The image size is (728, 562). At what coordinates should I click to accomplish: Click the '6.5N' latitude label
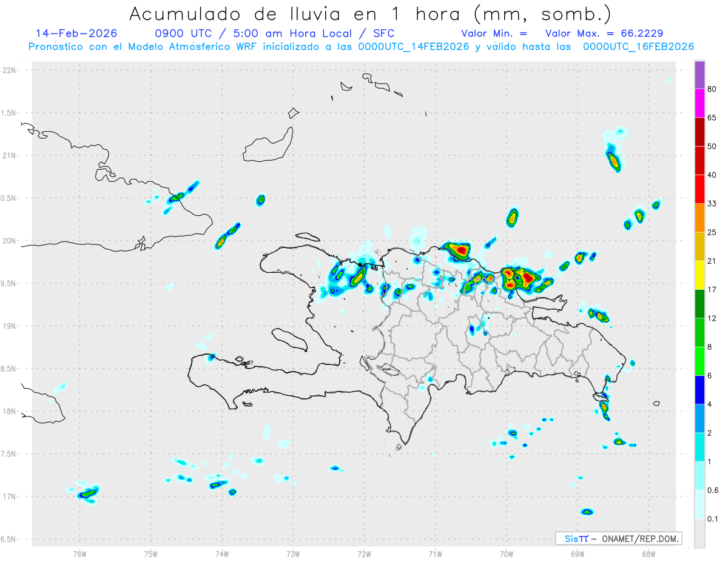[x=9, y=540]
